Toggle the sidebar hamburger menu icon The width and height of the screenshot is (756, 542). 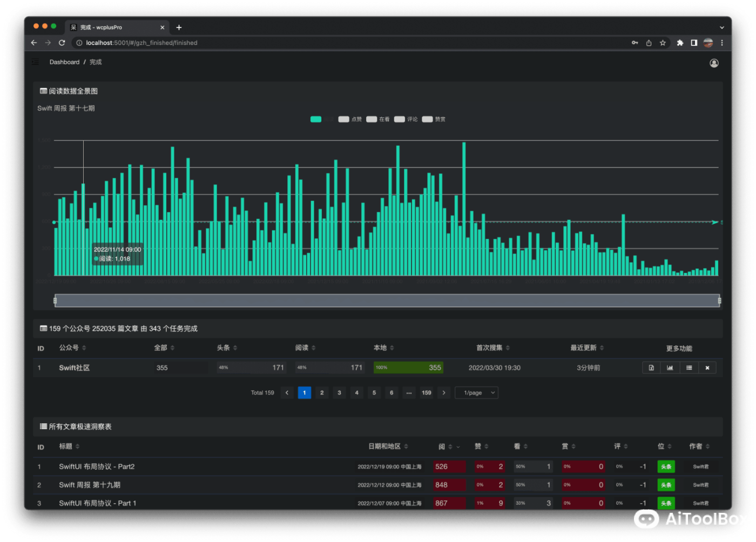coord(36,62)
